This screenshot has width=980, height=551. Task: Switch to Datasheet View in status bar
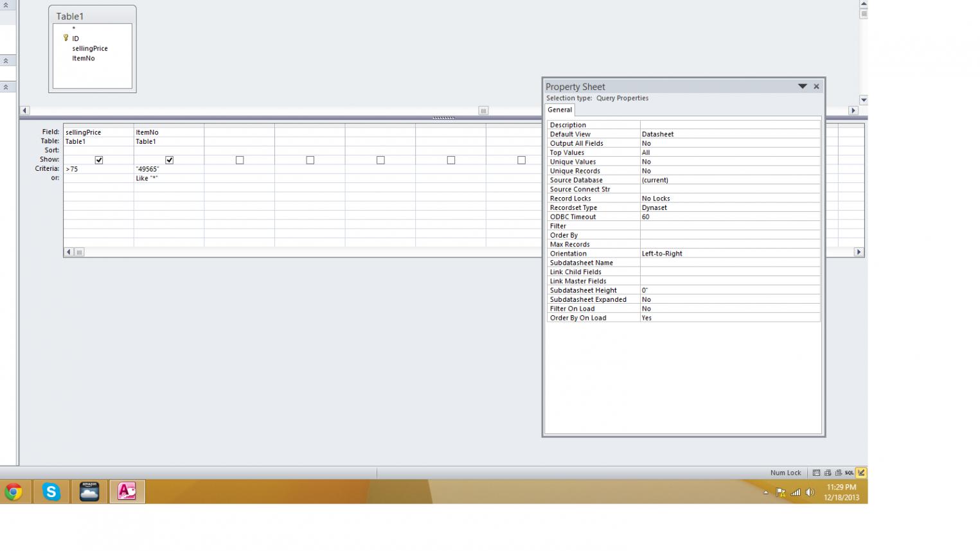pos(816,473)
